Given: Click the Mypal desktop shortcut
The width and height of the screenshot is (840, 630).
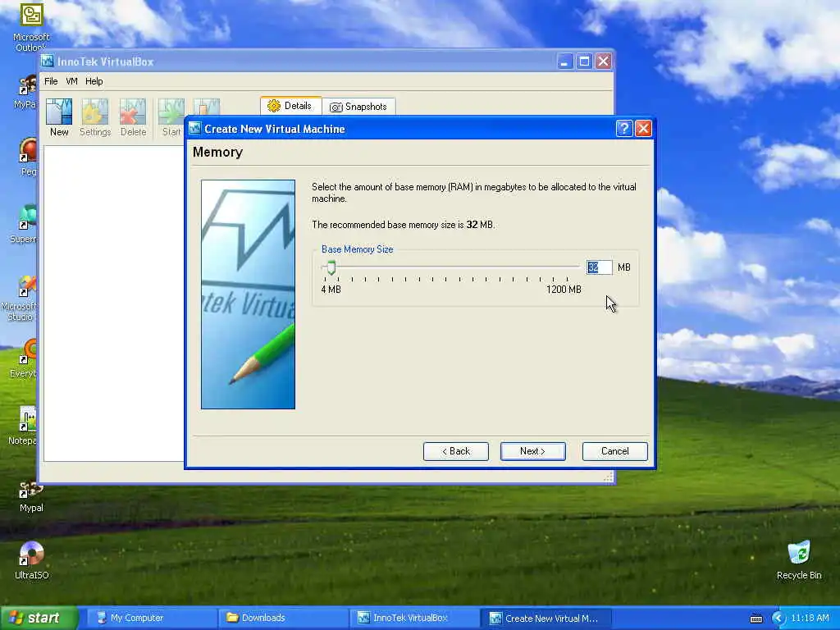Looking at the screenshot, I should 31,497.
